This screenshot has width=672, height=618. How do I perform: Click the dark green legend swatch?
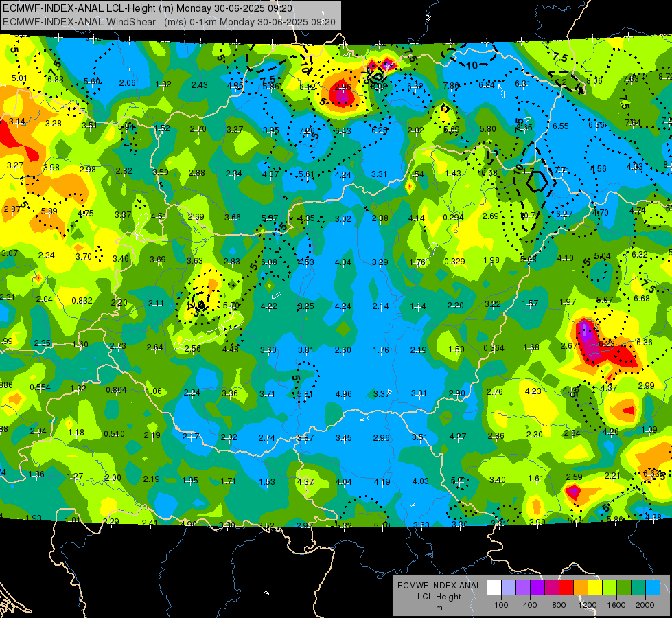(x=625, y=587)
